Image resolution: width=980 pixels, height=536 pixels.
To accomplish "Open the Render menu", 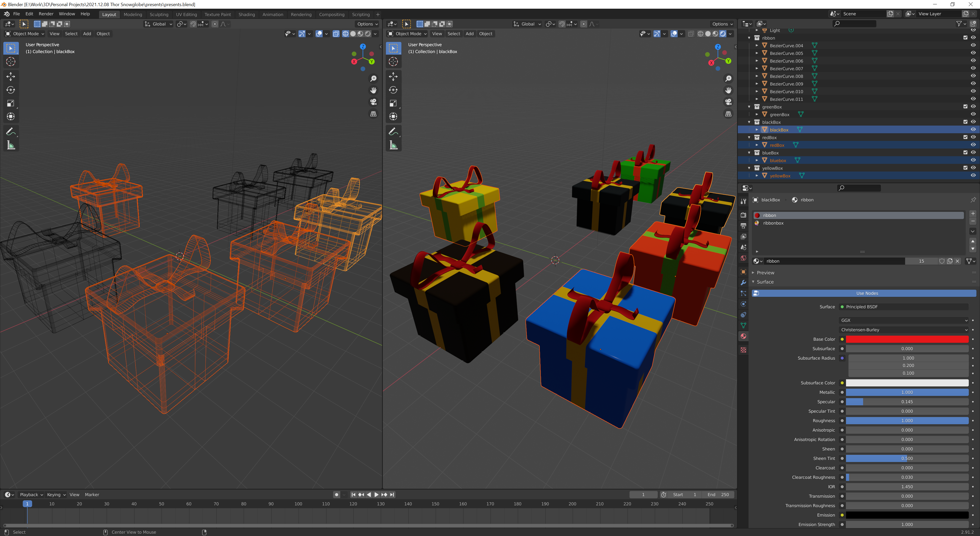I will pos(46,14).
